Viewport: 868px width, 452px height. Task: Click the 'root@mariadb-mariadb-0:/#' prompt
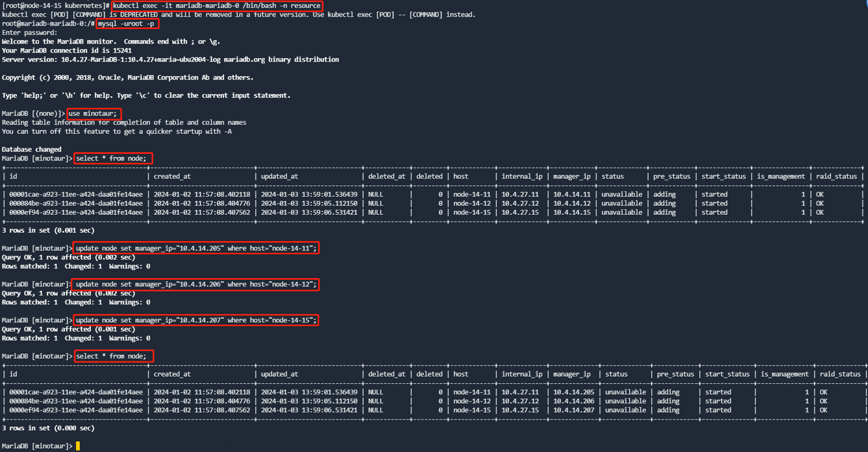pos(48,23)
